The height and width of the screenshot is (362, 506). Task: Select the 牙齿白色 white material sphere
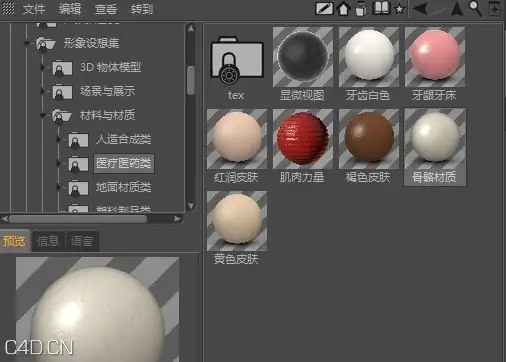(x=369, y=57)
